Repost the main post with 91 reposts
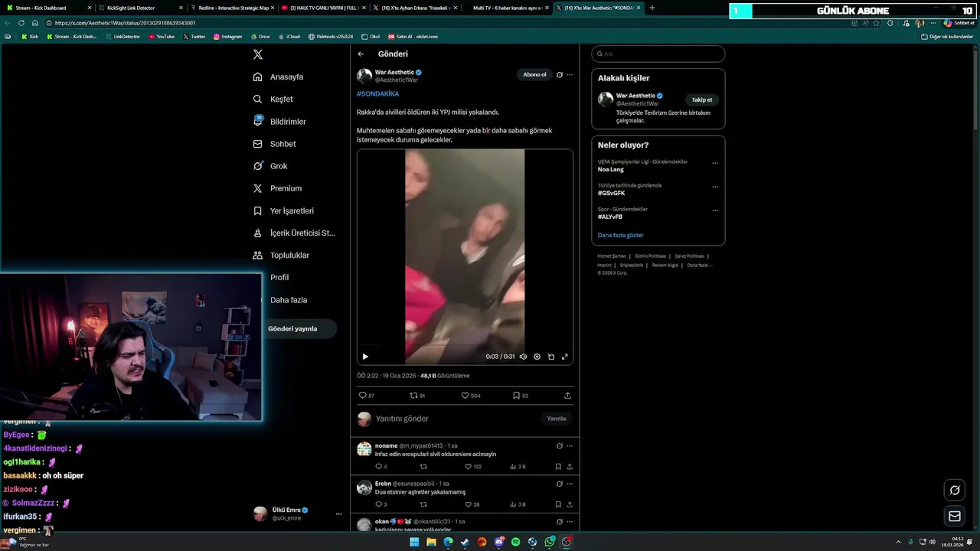Image resolution: width=980 pixels, height=551 pixels. (417, 396)
